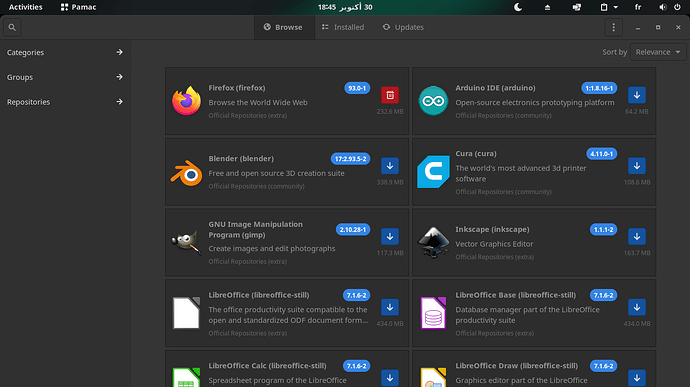Click the Arduino IDE logo

[433, 101]
